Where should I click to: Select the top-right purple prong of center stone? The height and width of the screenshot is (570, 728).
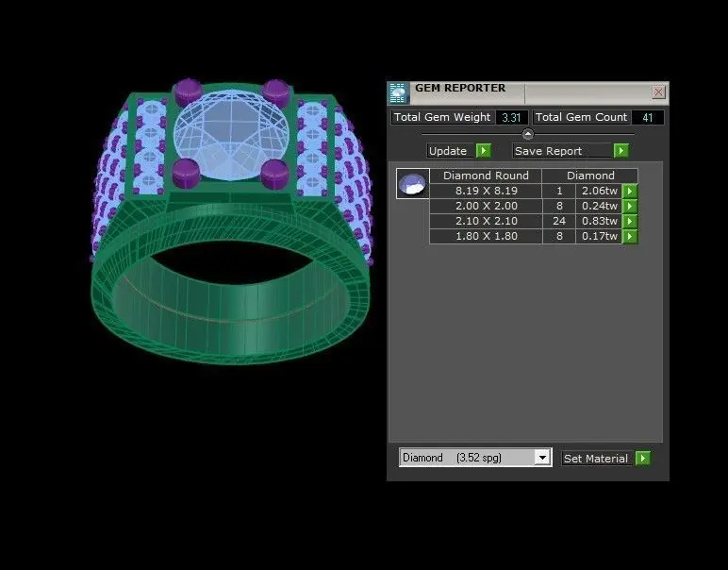275,92
